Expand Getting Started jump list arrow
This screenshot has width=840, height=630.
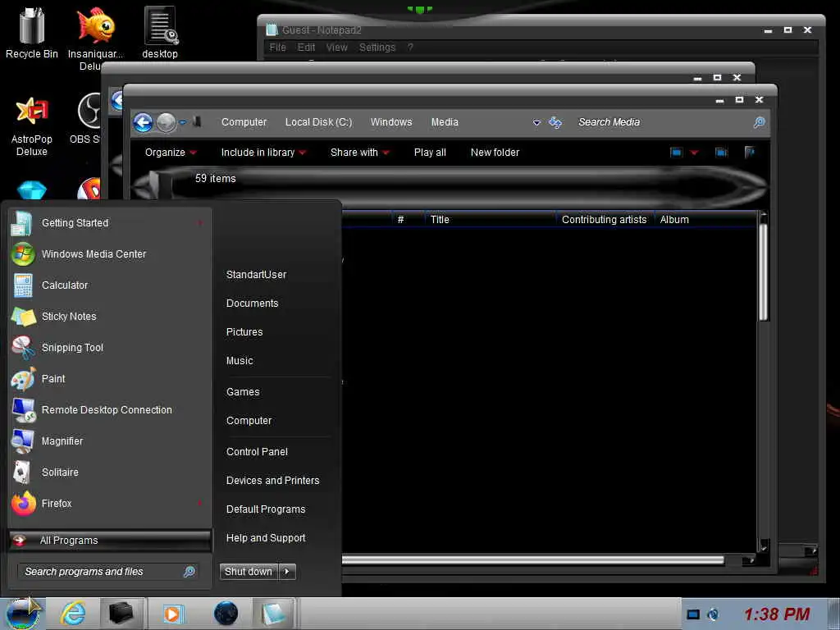(x=200, y=222)
